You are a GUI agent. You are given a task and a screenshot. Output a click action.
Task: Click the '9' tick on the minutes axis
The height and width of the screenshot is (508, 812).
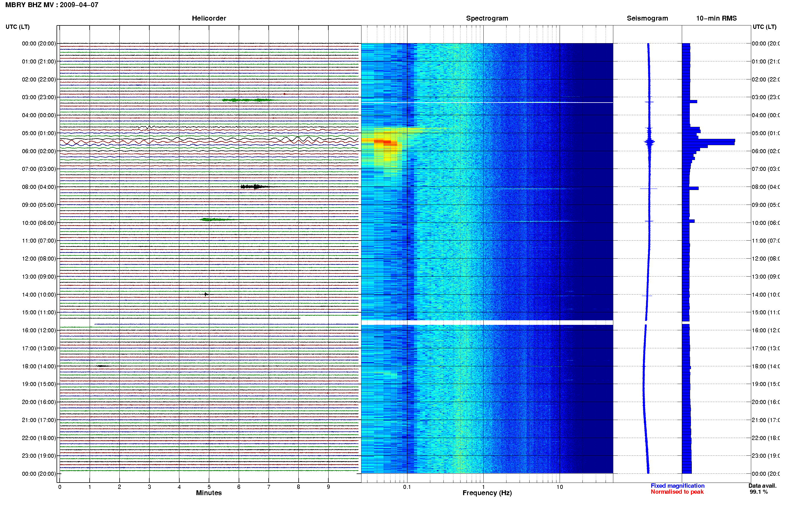pos(328,487)
